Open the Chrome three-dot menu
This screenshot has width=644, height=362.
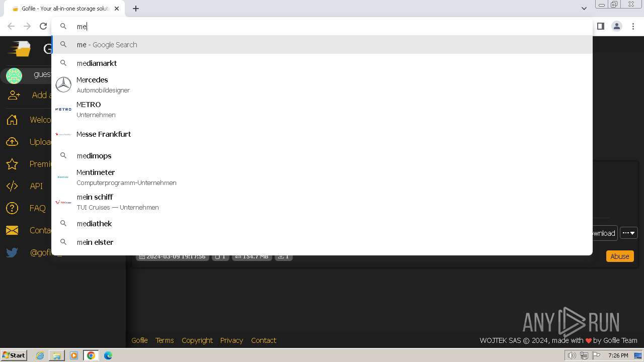coord(633,26)
